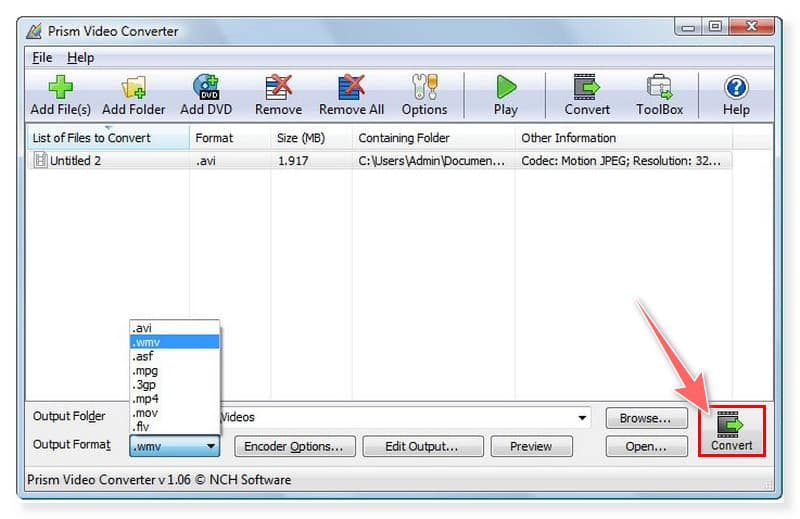Image resolution: width=800 pixels, height=519 pixels.
Task: Click the C:\Users\Admin\Documen... folder path cell
Action: 432,161
